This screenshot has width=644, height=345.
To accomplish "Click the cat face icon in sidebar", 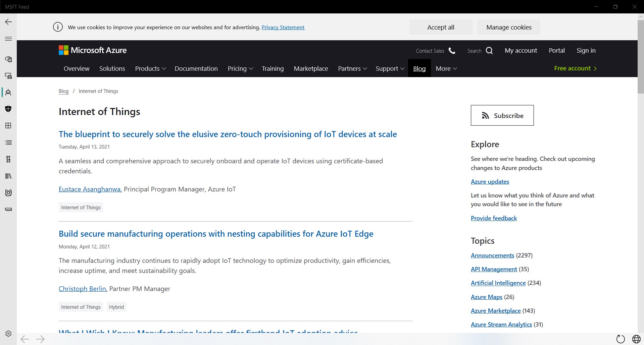I will [x=8, y=193].
